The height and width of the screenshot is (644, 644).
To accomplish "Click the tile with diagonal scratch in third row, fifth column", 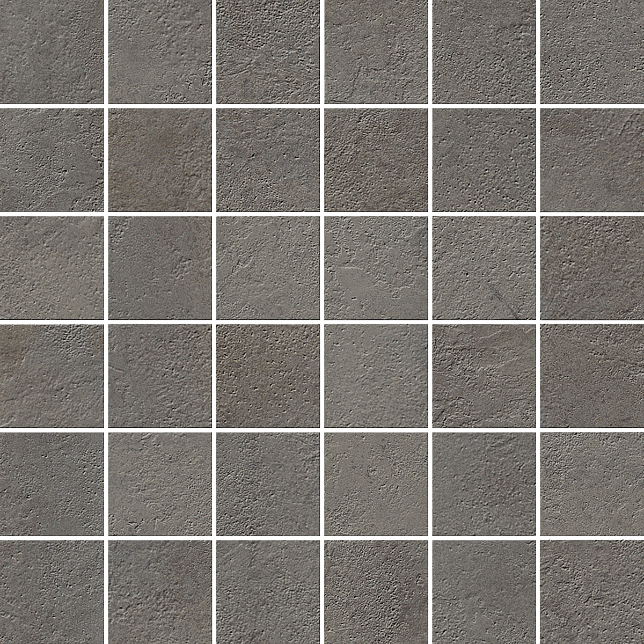I will (484, 268).
